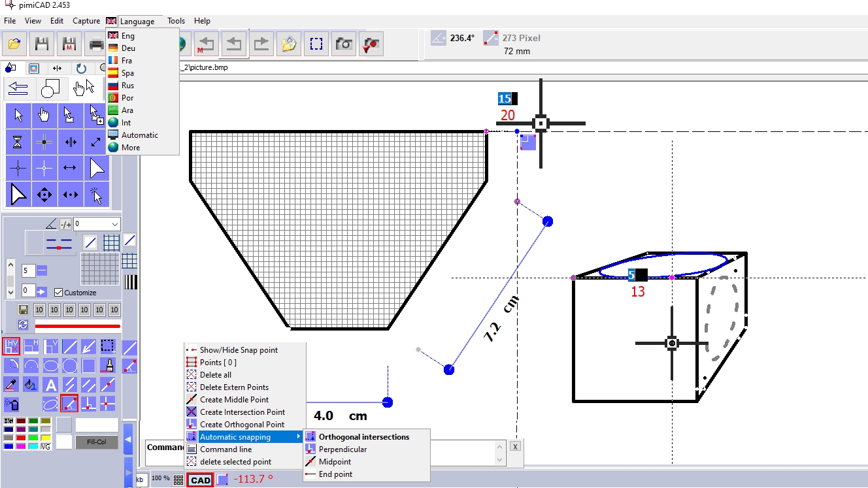Select the hand pan tool
The width and height of the screenshot is (868, 488).
44,116
